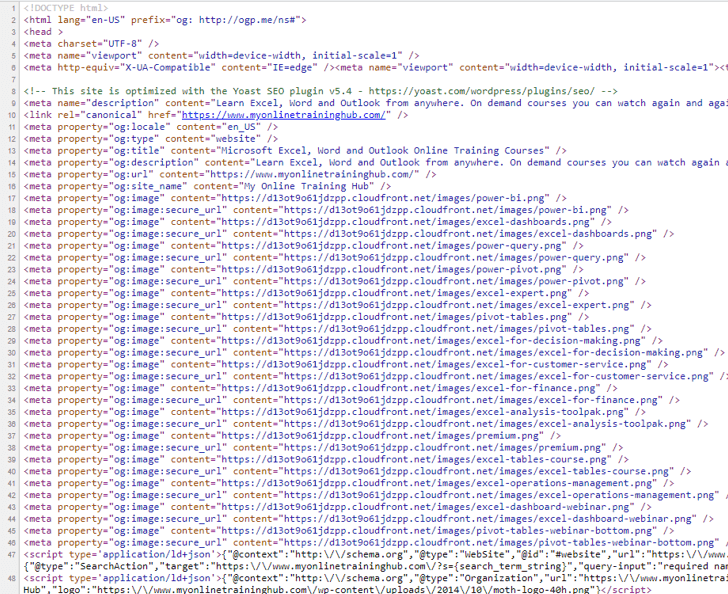Select the og:url meta tag line
728x594 pixels.
click(230, 174)
